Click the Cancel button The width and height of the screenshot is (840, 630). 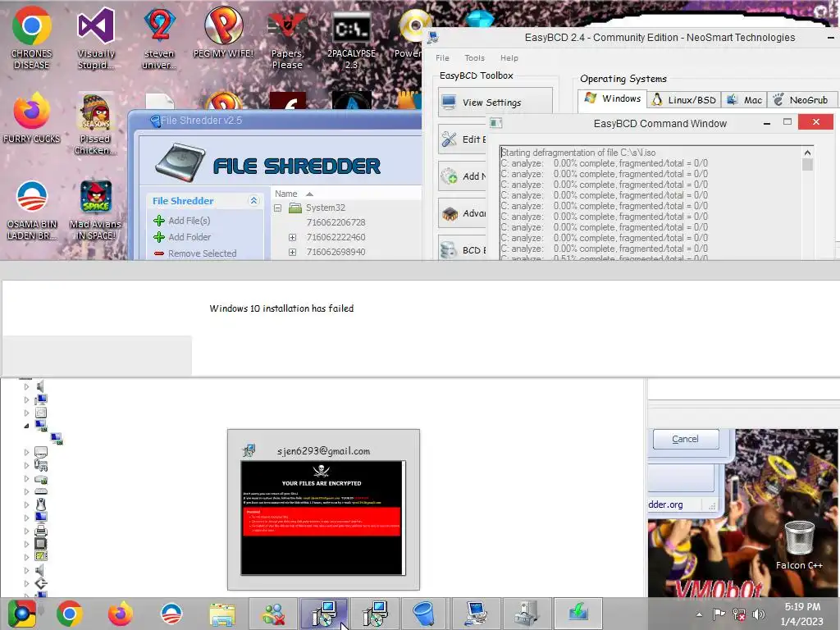click(x=686, y=440)
